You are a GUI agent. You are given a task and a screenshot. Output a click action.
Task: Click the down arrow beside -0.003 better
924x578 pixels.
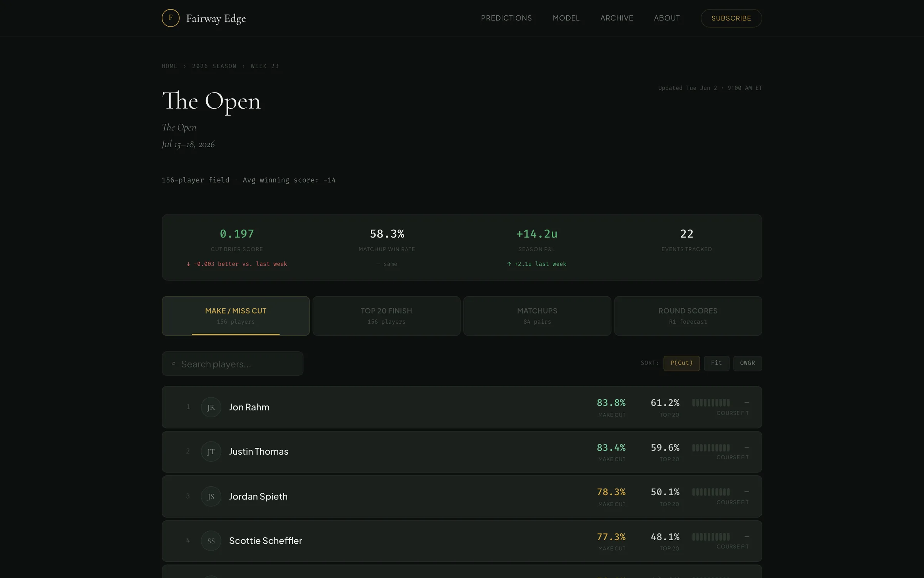(x=188, y=264)
